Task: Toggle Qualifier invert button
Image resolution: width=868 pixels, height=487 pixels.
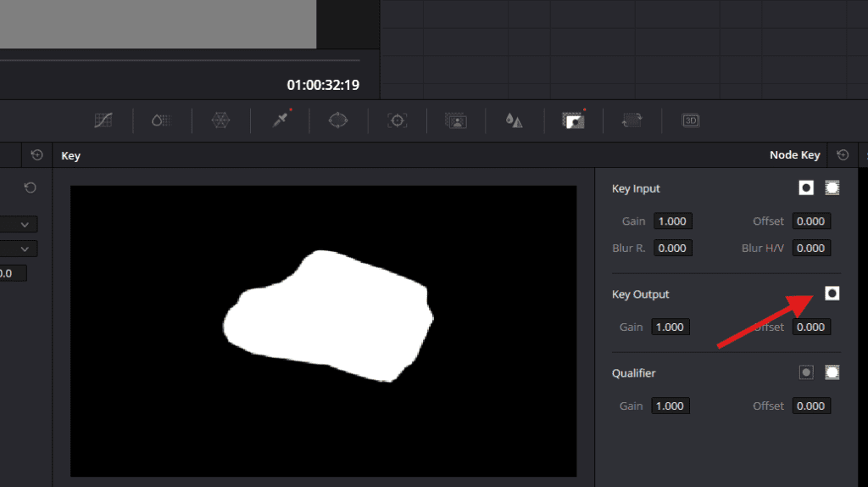Action: click(x=806, y=372)
